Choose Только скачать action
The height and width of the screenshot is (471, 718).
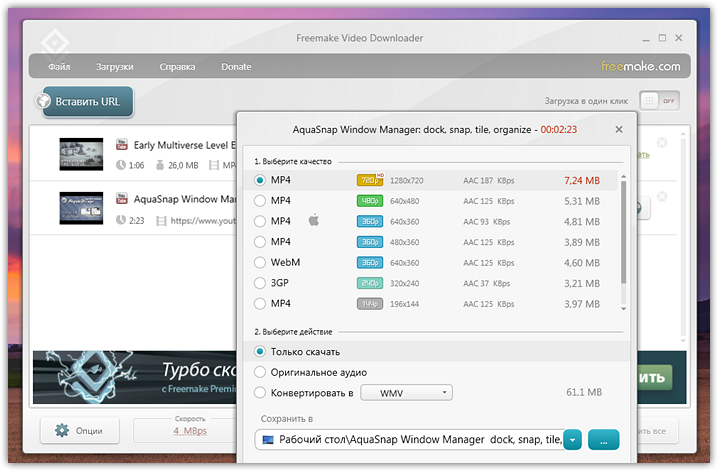click(x=260, y=352)
